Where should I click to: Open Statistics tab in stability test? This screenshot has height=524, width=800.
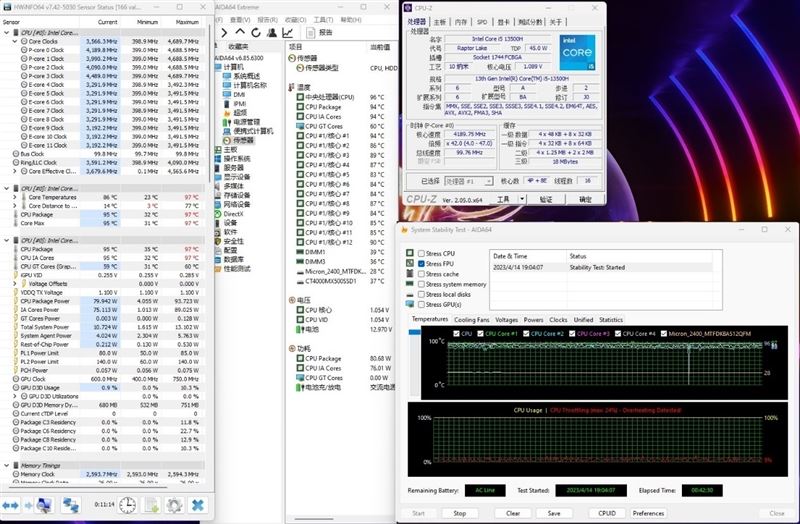pyautogui.click(x=611, y=320)
